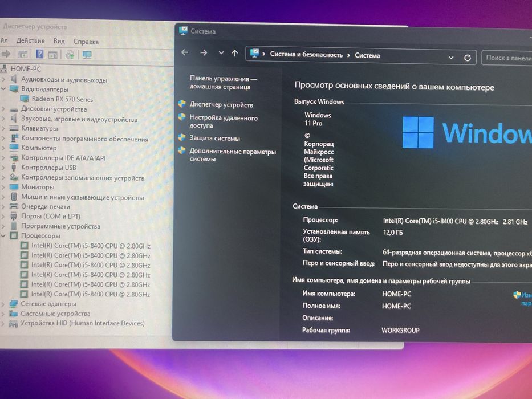Collapse the Видеоадаптеры category

(3, 89)
